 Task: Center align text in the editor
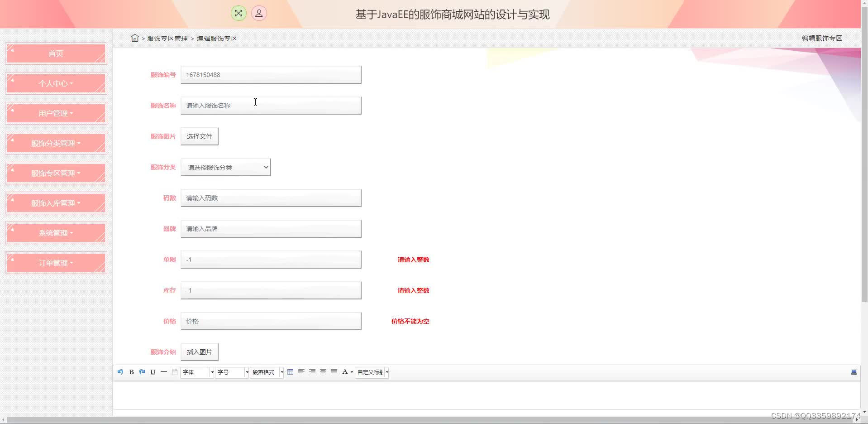323,372
